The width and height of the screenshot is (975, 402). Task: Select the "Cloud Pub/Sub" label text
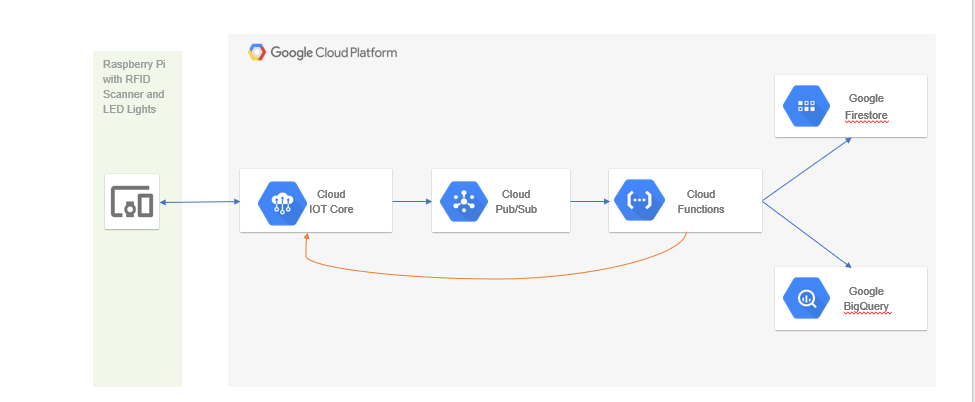516,202
